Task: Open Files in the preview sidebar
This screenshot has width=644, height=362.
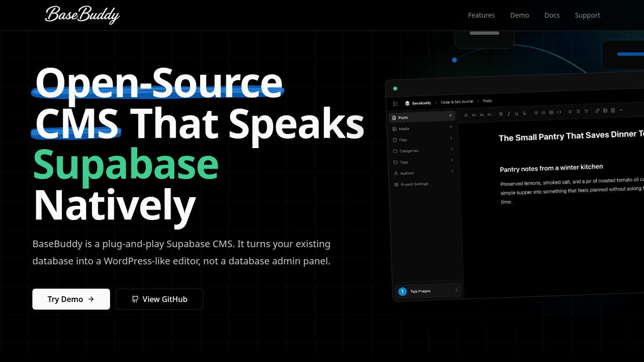Action: [x=423, y=139]
